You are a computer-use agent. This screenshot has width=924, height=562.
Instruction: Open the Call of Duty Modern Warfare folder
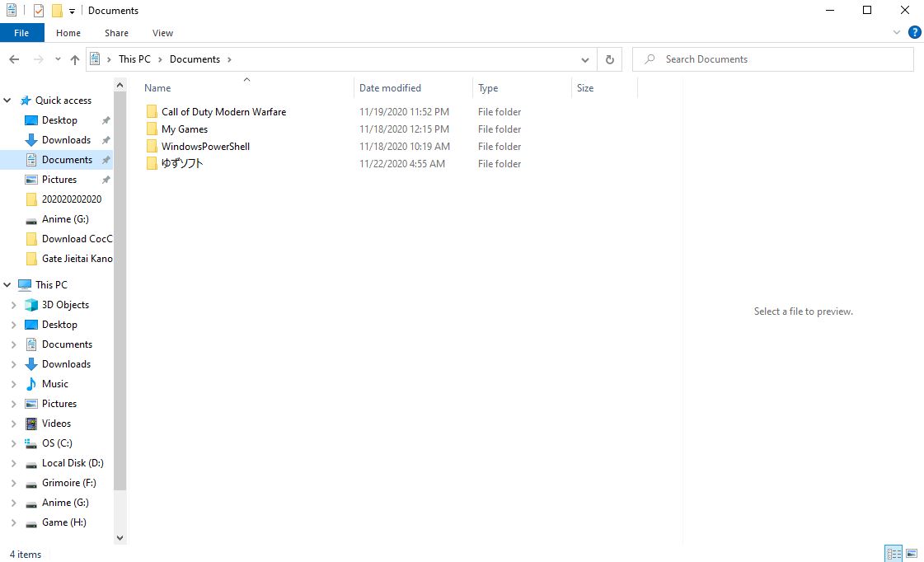point(223,112)
